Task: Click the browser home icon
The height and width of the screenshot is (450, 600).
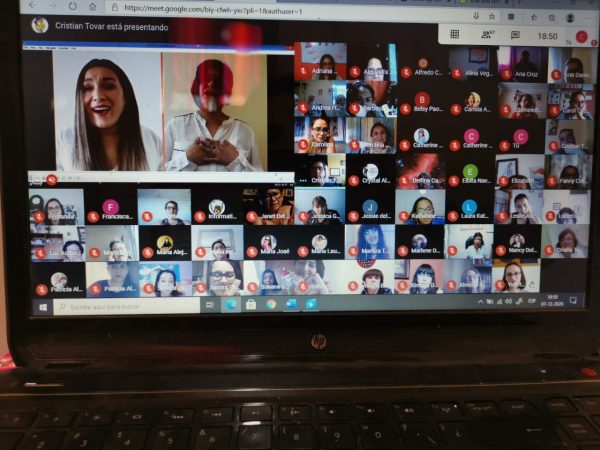Action: (92, 6)
